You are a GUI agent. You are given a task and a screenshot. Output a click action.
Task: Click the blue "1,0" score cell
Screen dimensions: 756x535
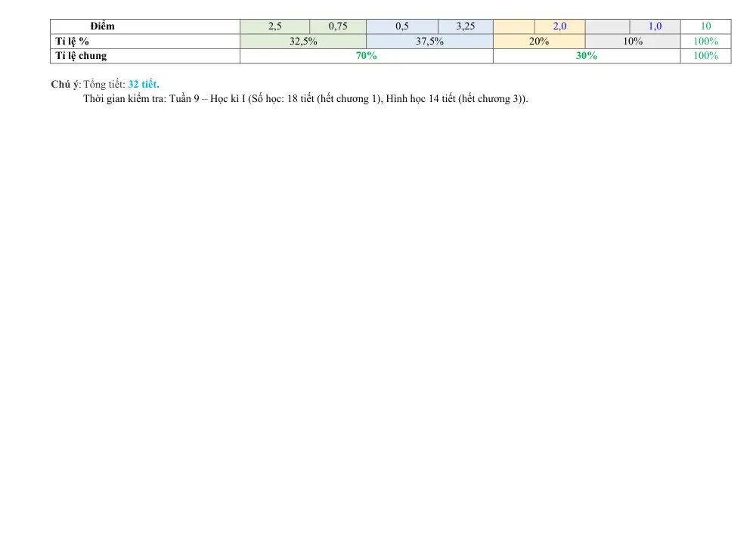(655, 26)
